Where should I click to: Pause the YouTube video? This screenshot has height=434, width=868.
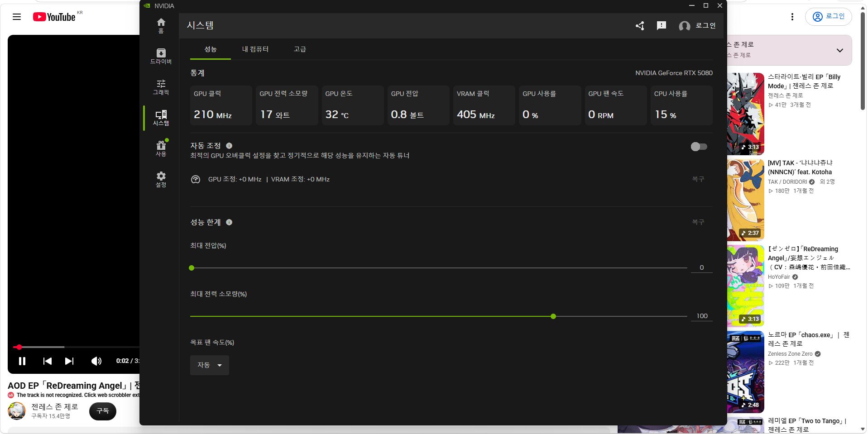22,361
